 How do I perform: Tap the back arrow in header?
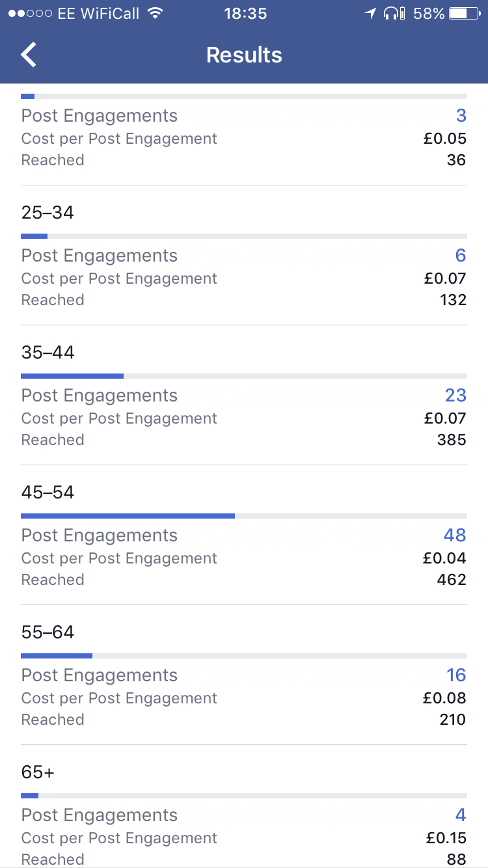tap(29, 55)
